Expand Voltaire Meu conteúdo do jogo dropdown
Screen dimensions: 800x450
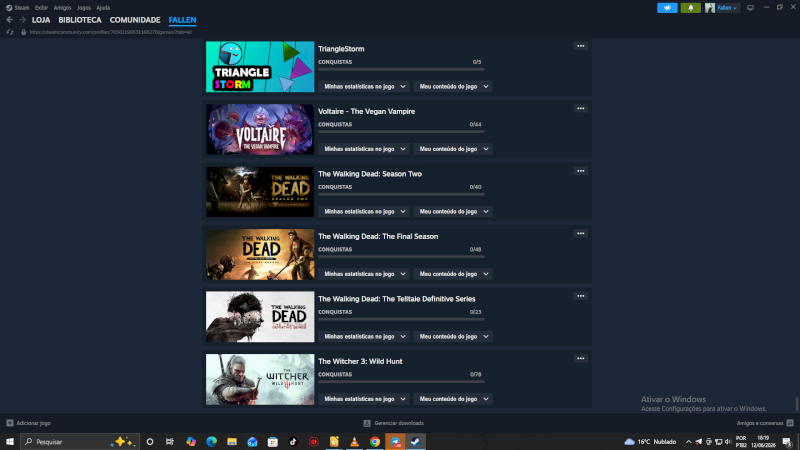(453, 149)
